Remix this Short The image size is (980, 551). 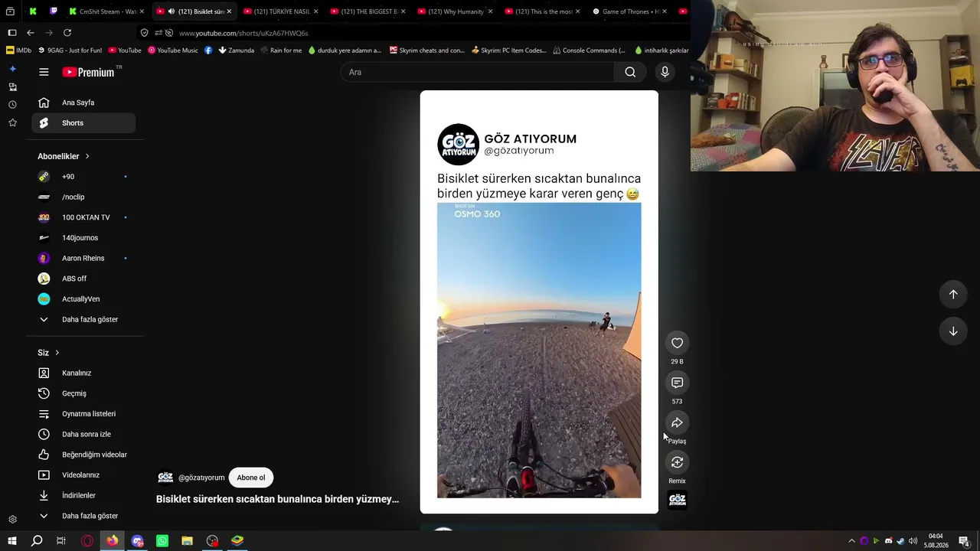pos(677,462)
